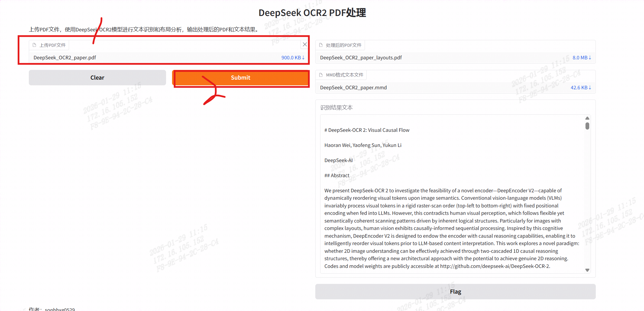
Task: Click inside the 识别结果文本 text area
Action: pyautogui.click(x=455, y=194)
